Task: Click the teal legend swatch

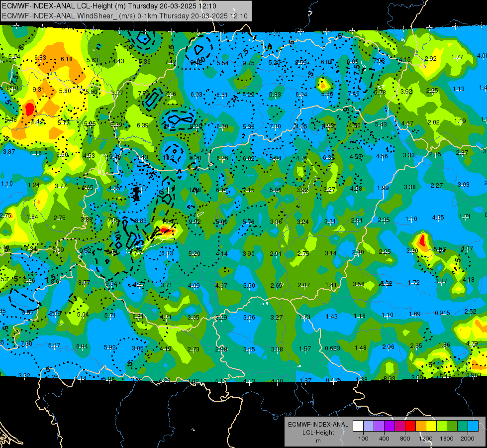Action: coord(463,426)
